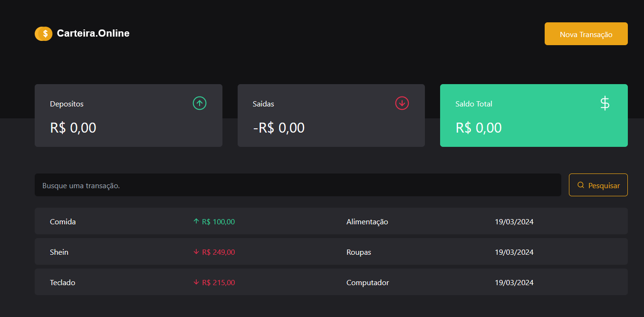Click the dollar sign Saldo Total icon

point(605,103)
